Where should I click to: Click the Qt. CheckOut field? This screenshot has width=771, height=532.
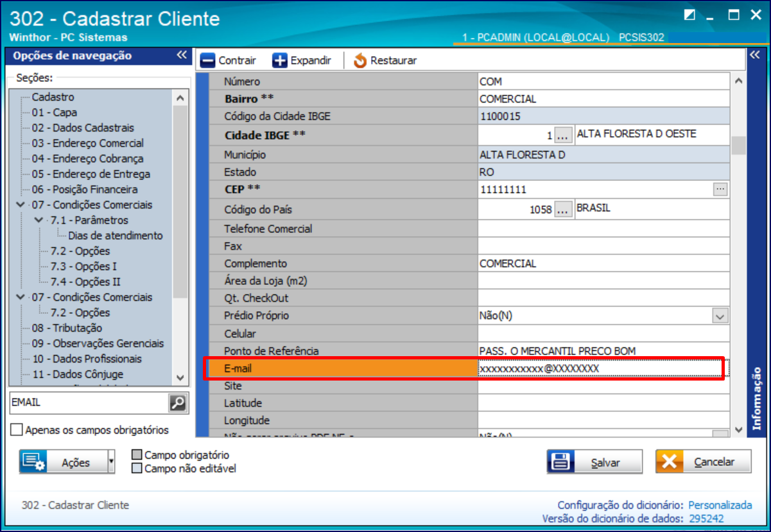tap(603, 298)
